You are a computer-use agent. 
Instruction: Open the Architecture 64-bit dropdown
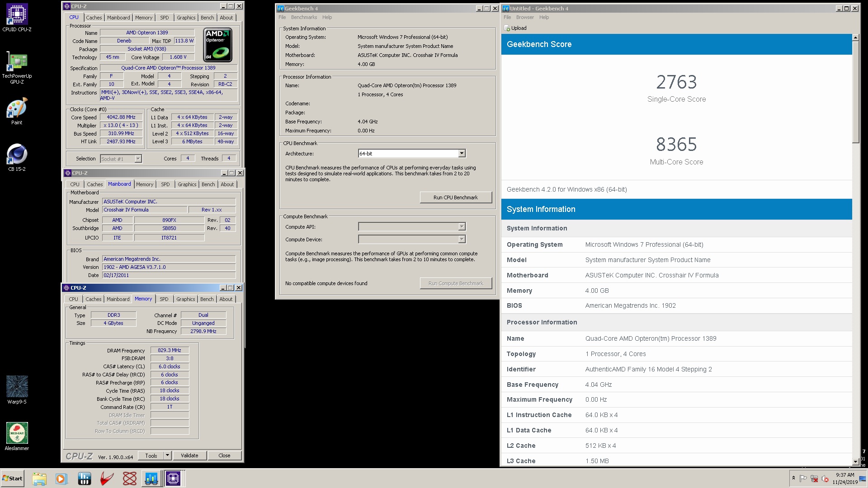pos(462,154)
